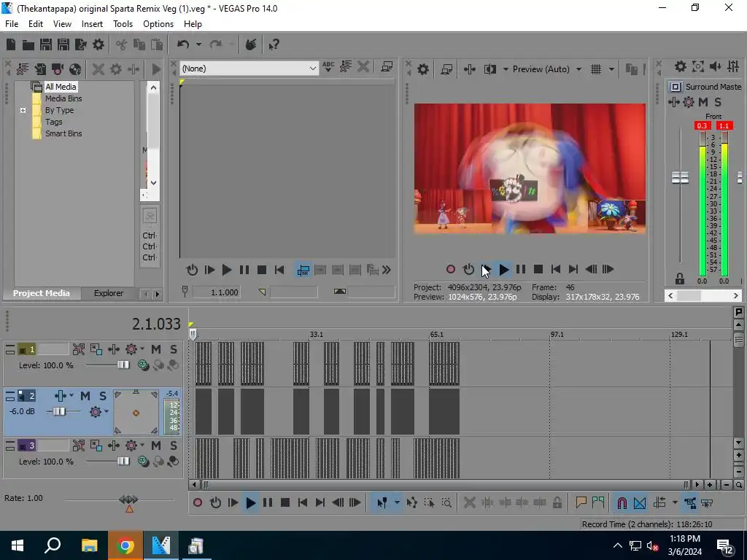Click the split-screen view icon in preview
This screenshot has width=747, height=560.
click(490, 69)
